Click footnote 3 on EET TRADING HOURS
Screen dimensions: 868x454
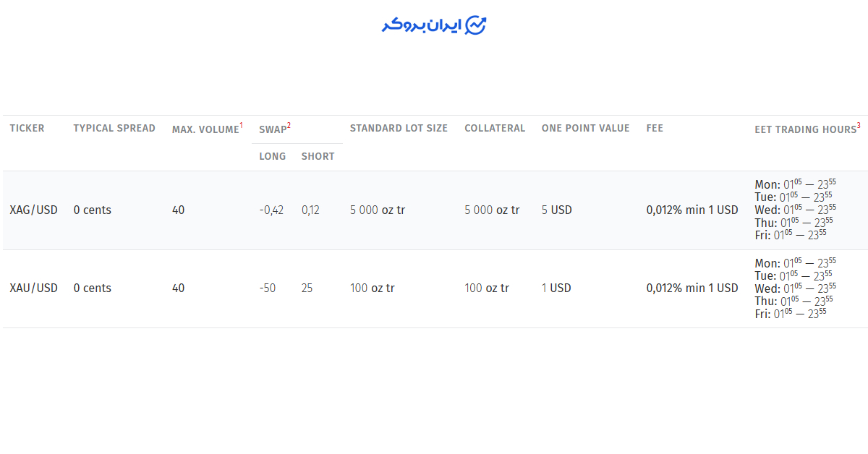858,124
